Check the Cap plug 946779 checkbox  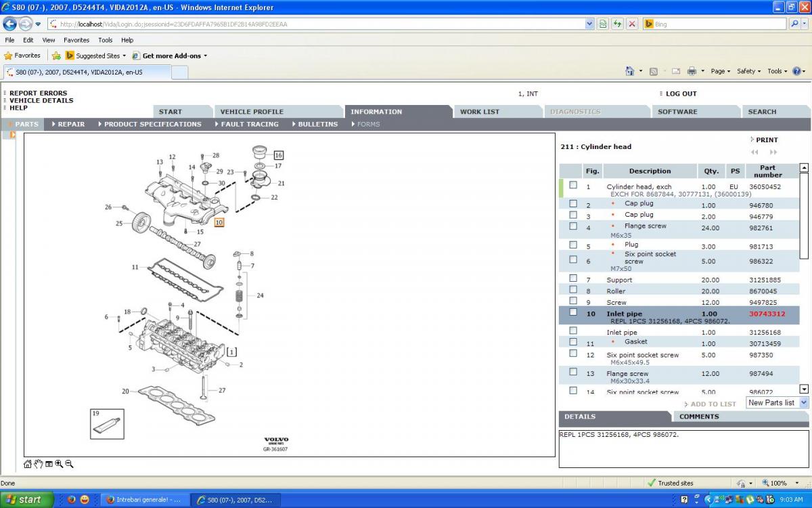[573, 215]
